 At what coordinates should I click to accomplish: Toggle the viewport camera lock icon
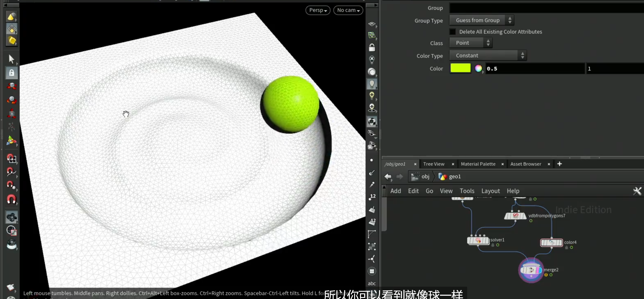[x=372, y=47]
